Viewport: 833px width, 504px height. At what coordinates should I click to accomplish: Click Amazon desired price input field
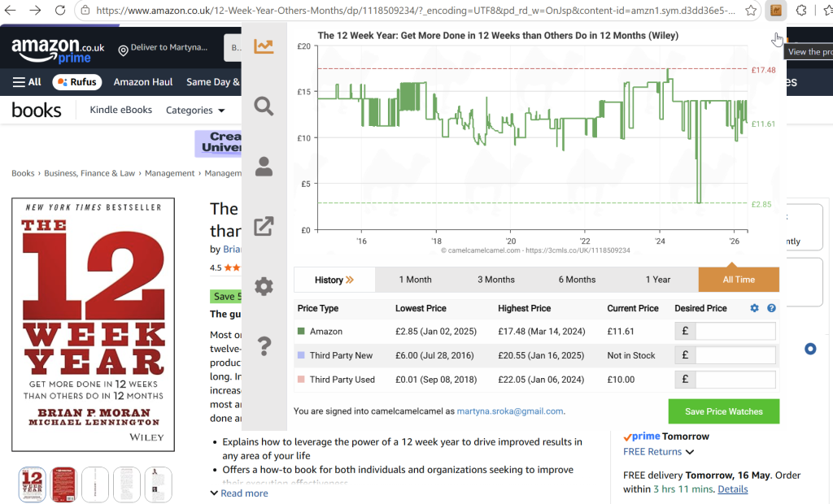pos(735,331)
